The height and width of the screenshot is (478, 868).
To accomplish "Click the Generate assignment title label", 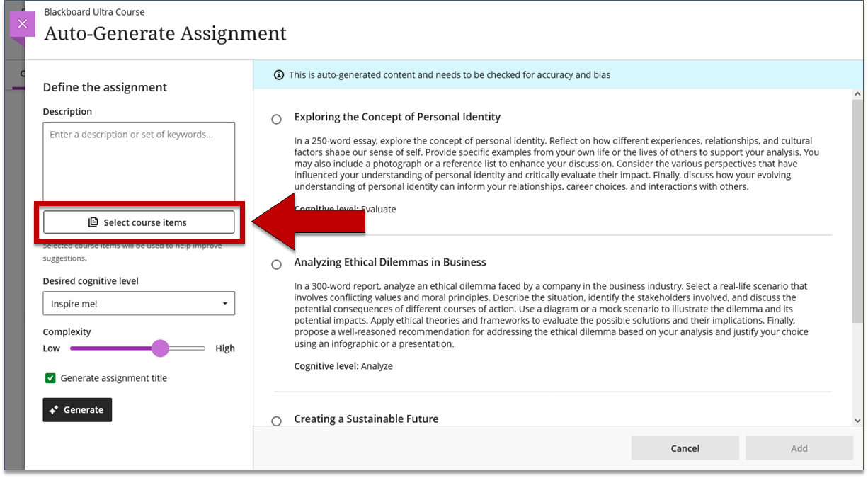I will tap(114, 378).
